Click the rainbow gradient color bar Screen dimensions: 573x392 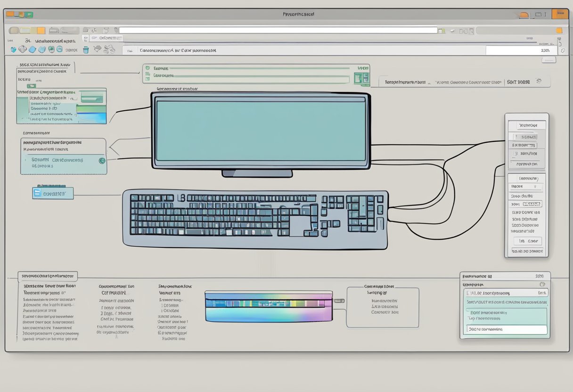pos(268,307)
